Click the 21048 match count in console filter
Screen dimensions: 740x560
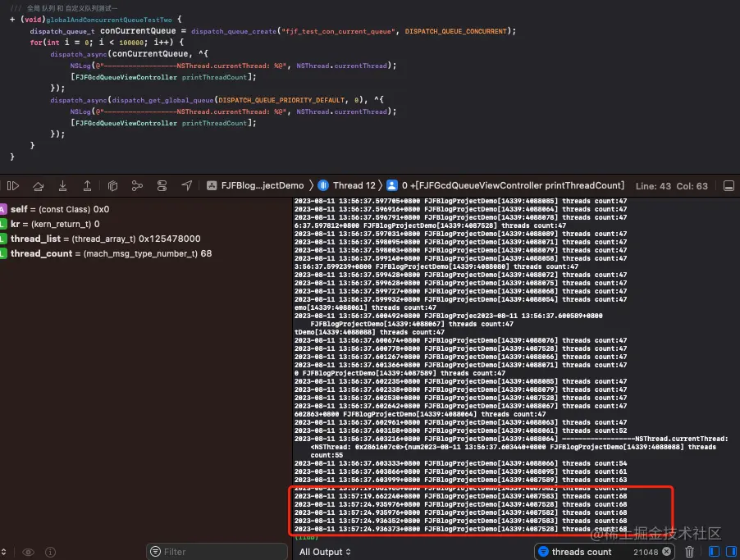[646, 552]
